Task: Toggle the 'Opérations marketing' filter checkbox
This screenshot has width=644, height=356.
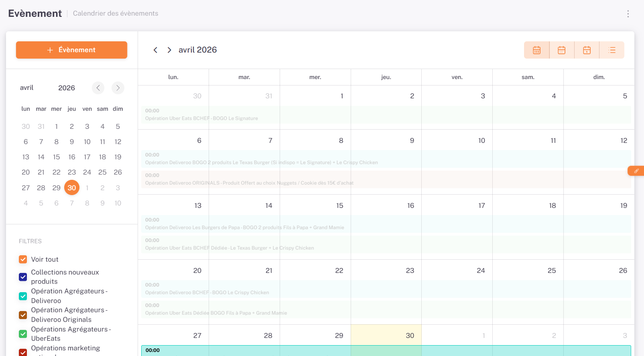Action: coord(23,352)
